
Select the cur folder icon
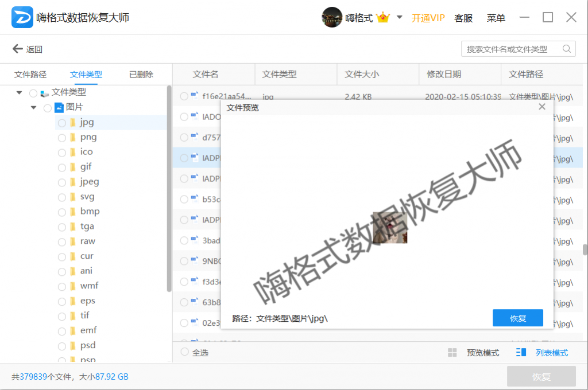click(x=73, y=256)
